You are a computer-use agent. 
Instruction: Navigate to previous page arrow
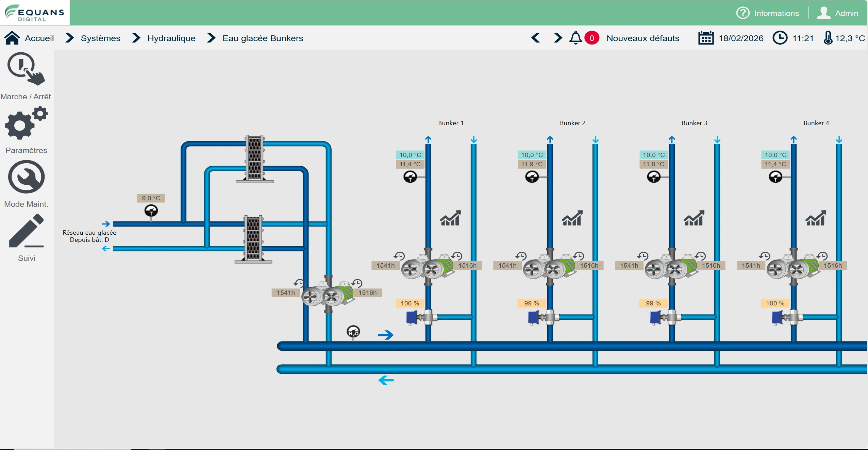(x=536, y=38)
